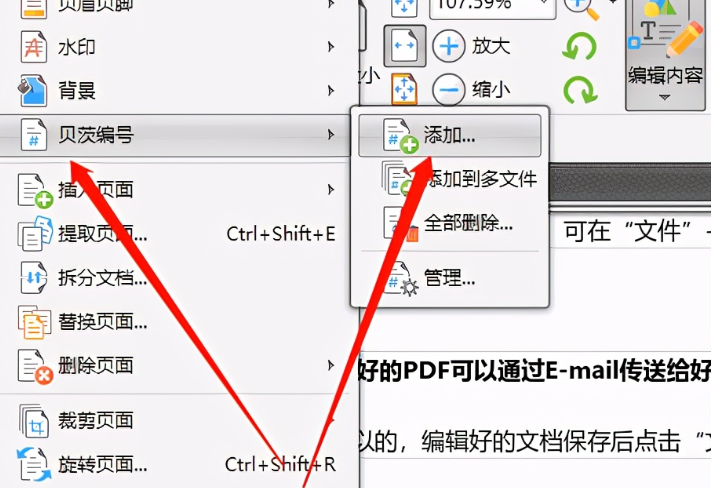Click the orange replace pages icon
Image resolution: width=722 pixels, height=488 pixels.
[34, 322]
